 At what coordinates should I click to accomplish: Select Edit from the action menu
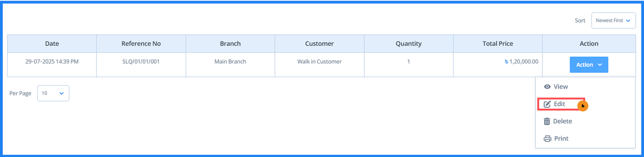[560, 104]
